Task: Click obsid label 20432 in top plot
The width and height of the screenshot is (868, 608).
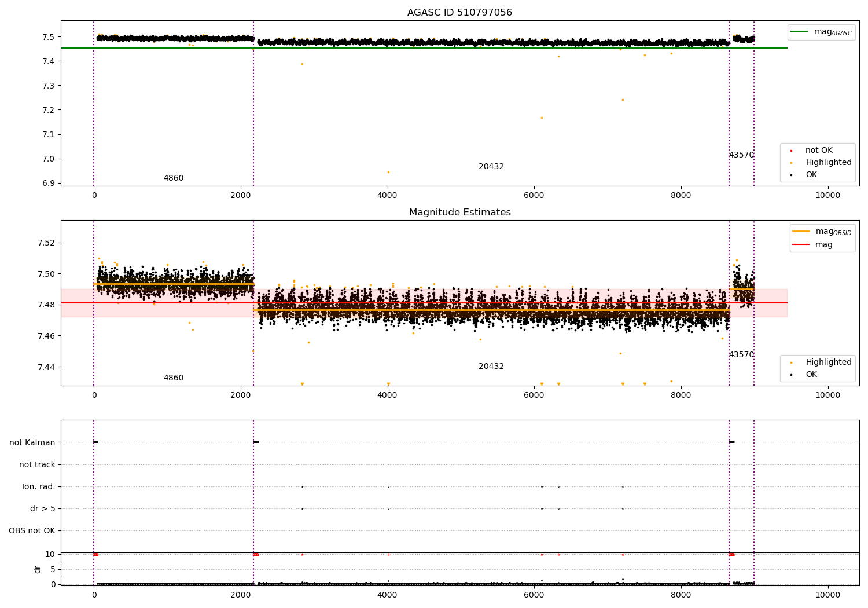Action: pos(491,167)
